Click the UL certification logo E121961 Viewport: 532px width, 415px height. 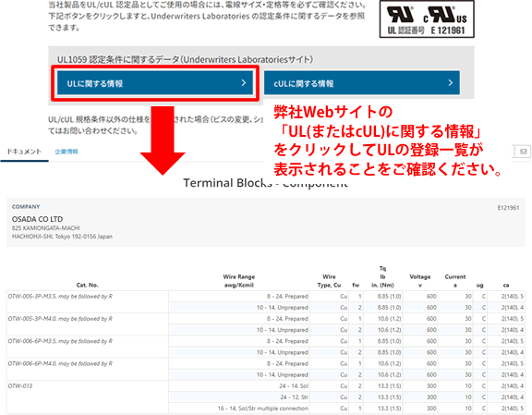tap(427, 19)
